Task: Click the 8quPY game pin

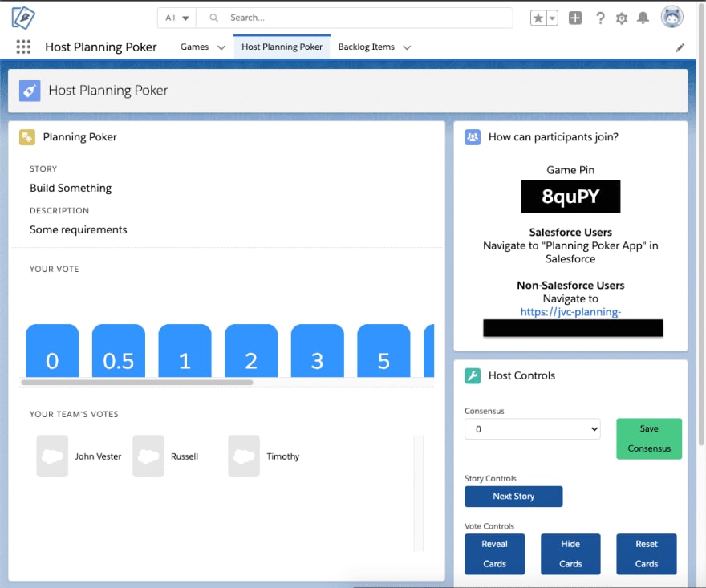Action: [x=570, y=197]
